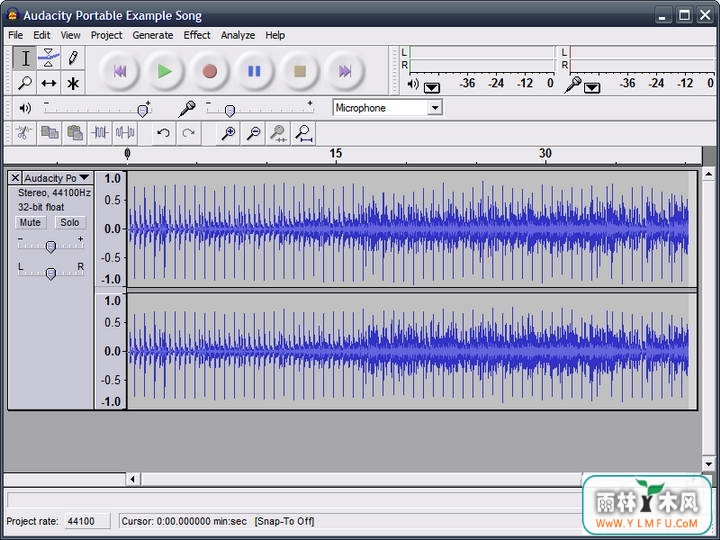The width and height of the screenshot is (720, 540).
Task: Click the Stereo, 44100Hz track info
Action: (54, 193)
